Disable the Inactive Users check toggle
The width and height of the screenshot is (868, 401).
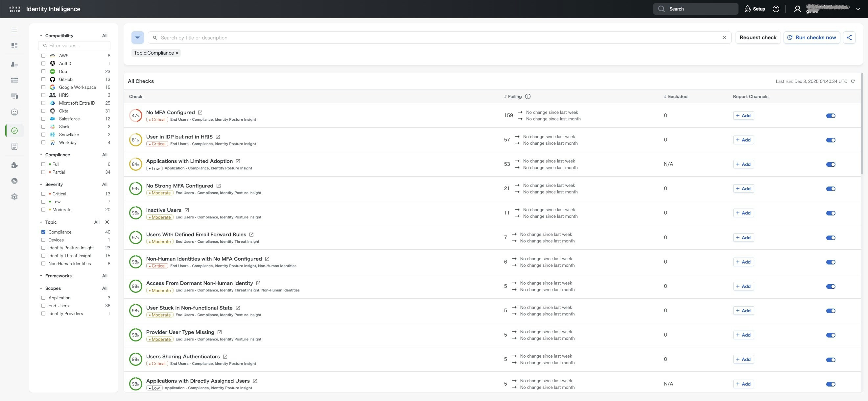pos(831,213)
